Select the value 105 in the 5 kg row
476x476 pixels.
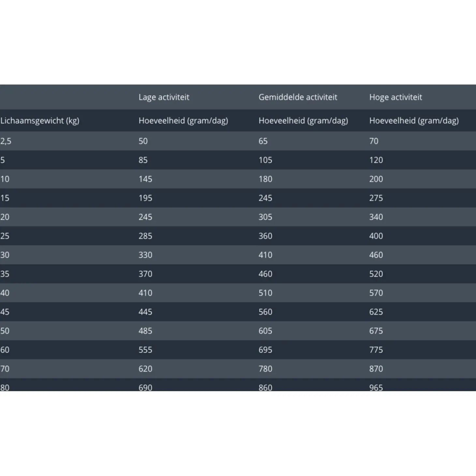[x=265, y=160]
